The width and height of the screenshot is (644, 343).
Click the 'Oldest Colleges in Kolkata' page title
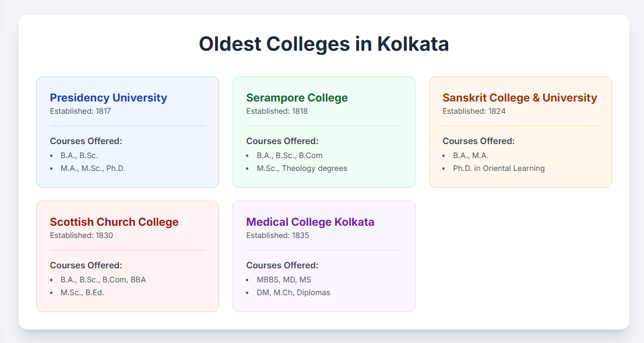click(323, 44)
